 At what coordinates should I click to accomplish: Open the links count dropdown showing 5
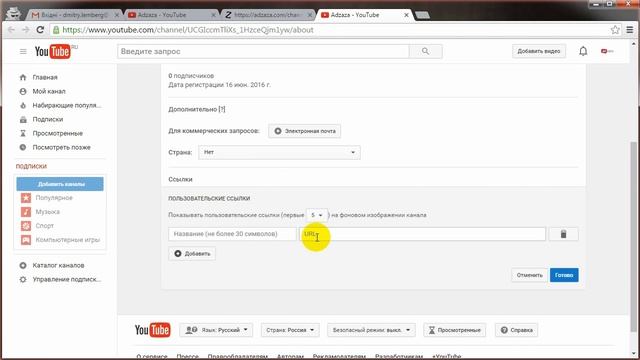(x=317, y=215)
